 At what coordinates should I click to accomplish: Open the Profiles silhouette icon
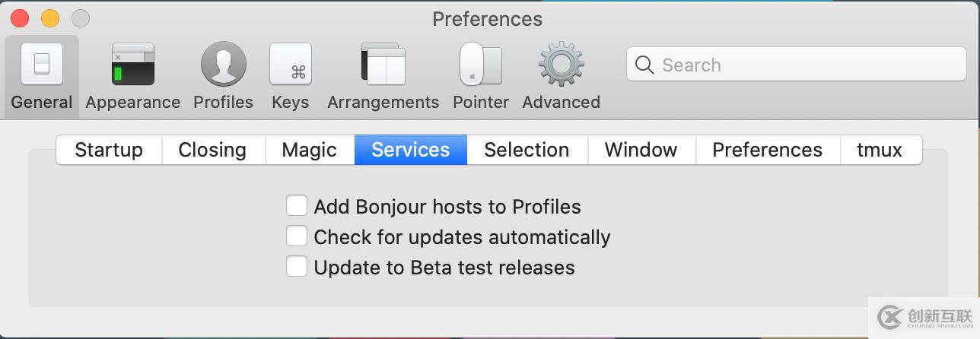pos(223,65)
